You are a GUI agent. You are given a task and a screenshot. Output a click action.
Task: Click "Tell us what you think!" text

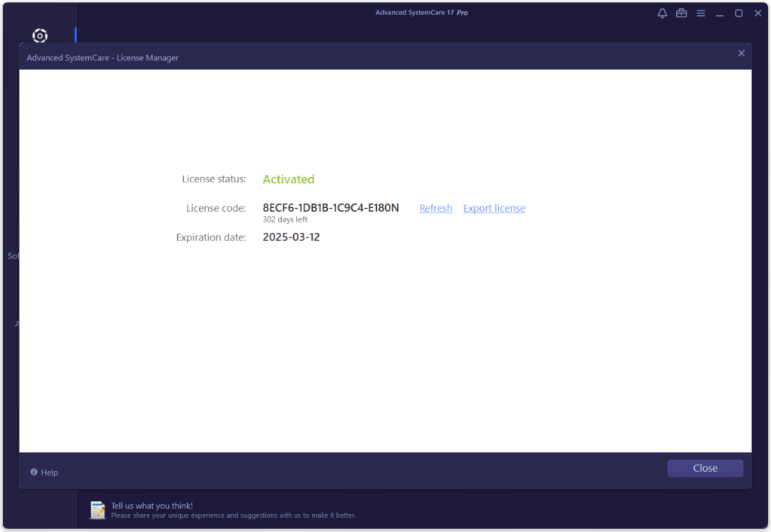(152, 506)
